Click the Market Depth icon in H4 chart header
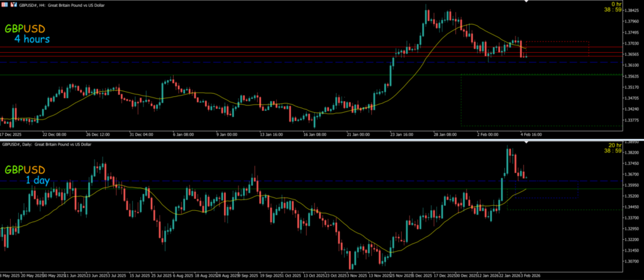644x280 pixels. (x=4, y=4)
